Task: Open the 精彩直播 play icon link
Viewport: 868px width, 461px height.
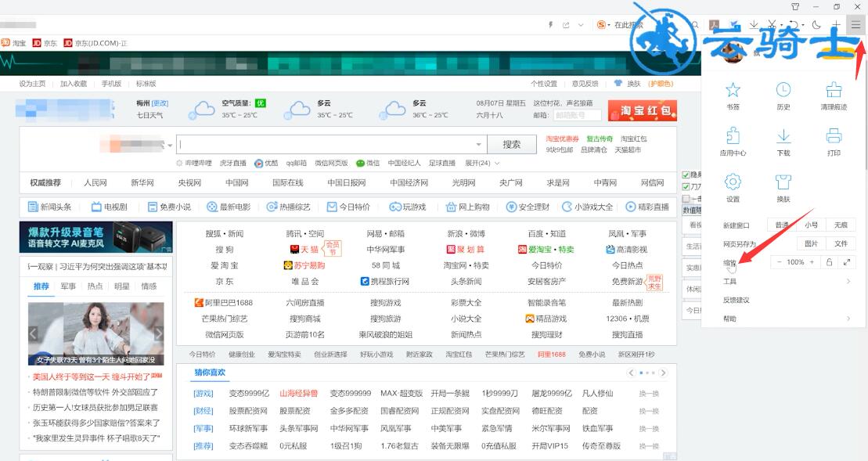Action: tap(647, 207)
